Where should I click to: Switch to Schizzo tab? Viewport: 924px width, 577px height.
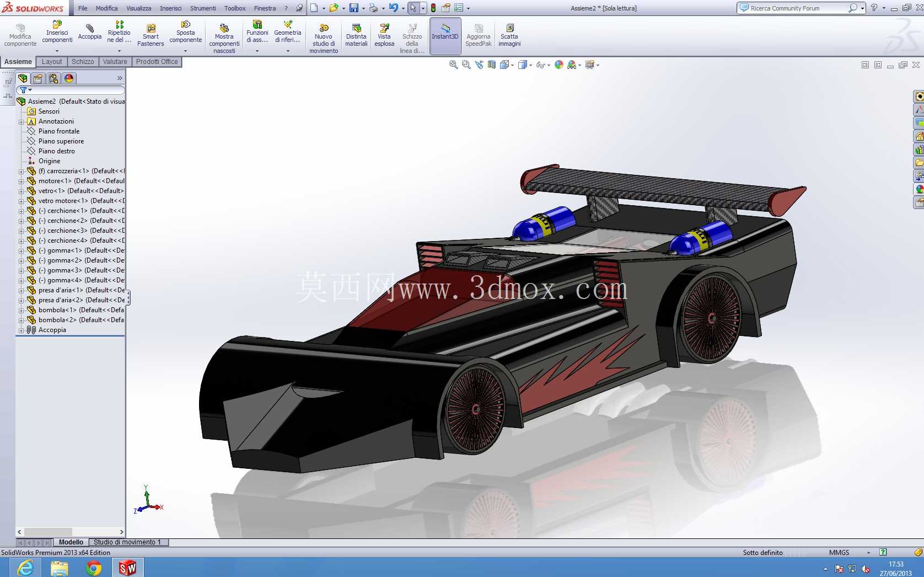click(x=83, y=62)
